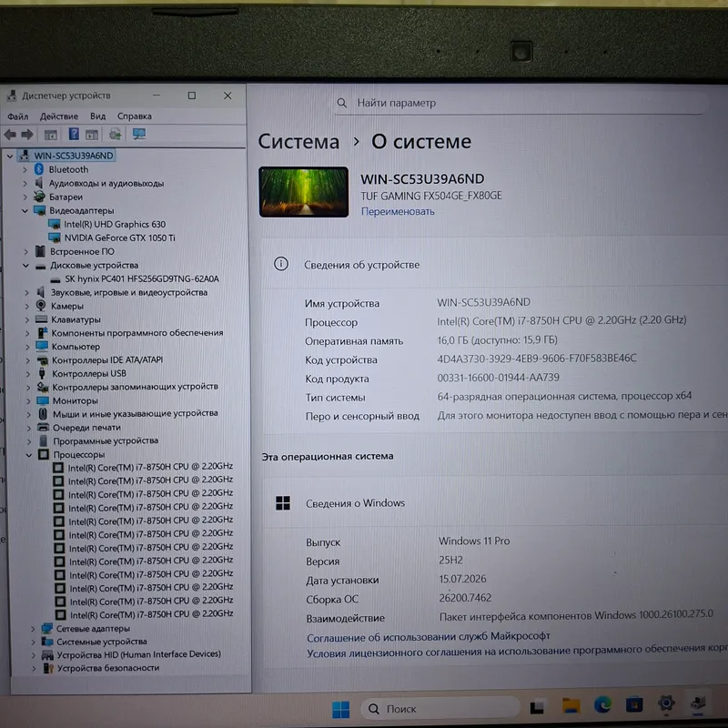Viewport: 728px width, 728px height.
Task: Click the Properties toolbar icon in Device Manager
Action: point(92,135)
